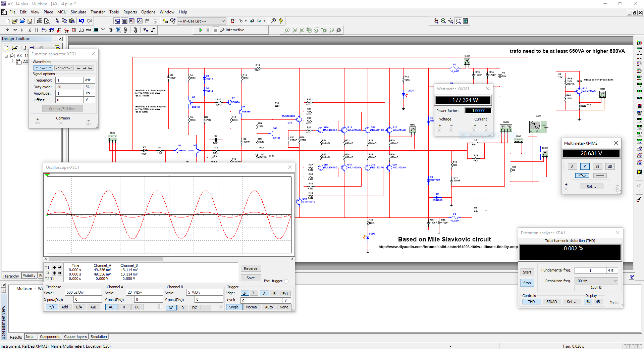The image size is (644, 349).
Task: Open the Simulate menu
Action: 78,12
